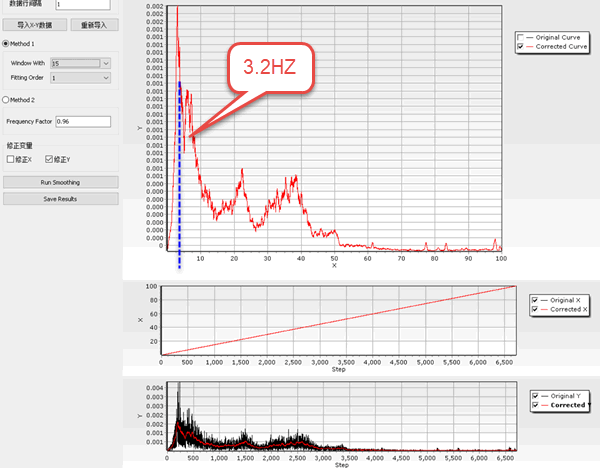Expand the Fitting Order dropdown
This screenshot has height=468, width=600.
[x=80, y=77]
